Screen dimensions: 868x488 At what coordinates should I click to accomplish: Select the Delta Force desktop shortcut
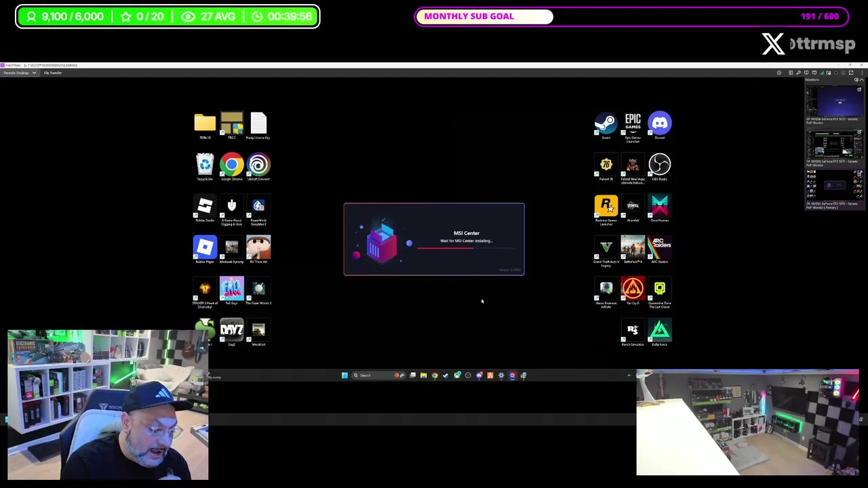coord(660,333)
